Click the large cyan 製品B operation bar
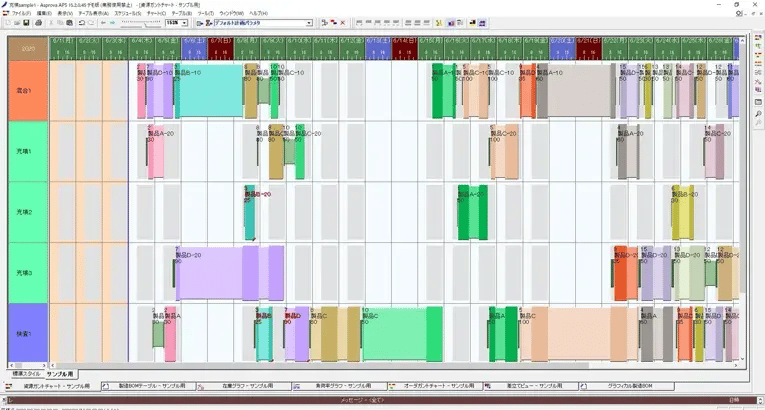This screenshot has height=410, width=765. pyautogui.click(x=208, y=92)
